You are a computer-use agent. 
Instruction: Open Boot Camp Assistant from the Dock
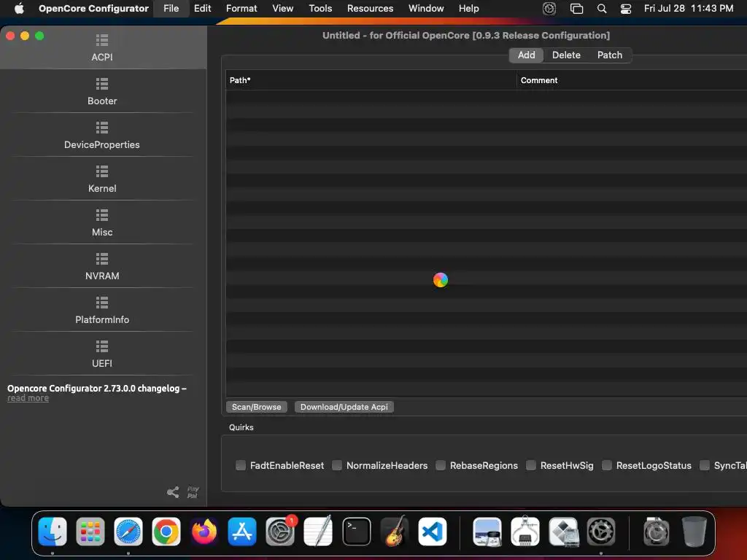[x=564, y=532]
